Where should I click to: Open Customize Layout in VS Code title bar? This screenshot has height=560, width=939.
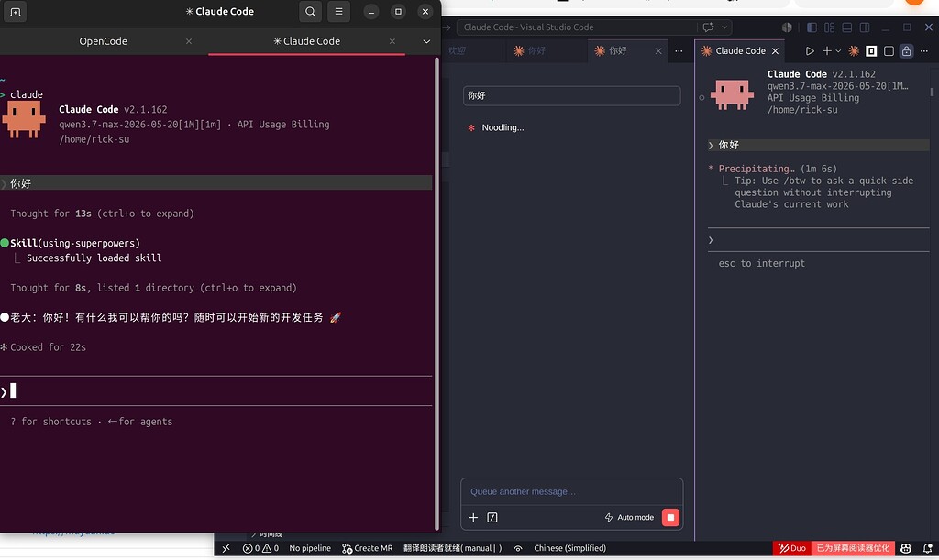tap(829, 27)
